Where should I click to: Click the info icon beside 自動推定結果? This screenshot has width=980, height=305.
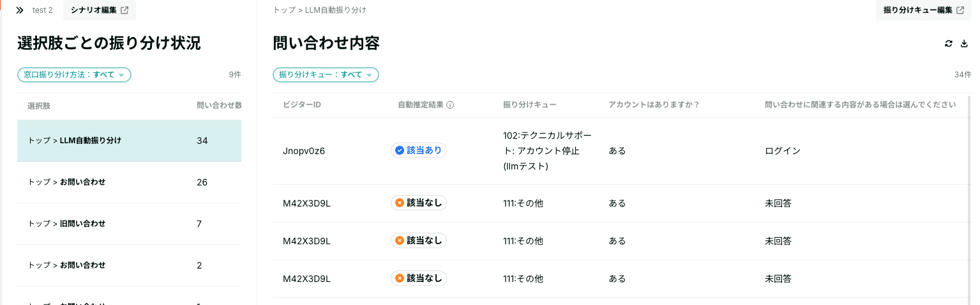tap(450, 105)
